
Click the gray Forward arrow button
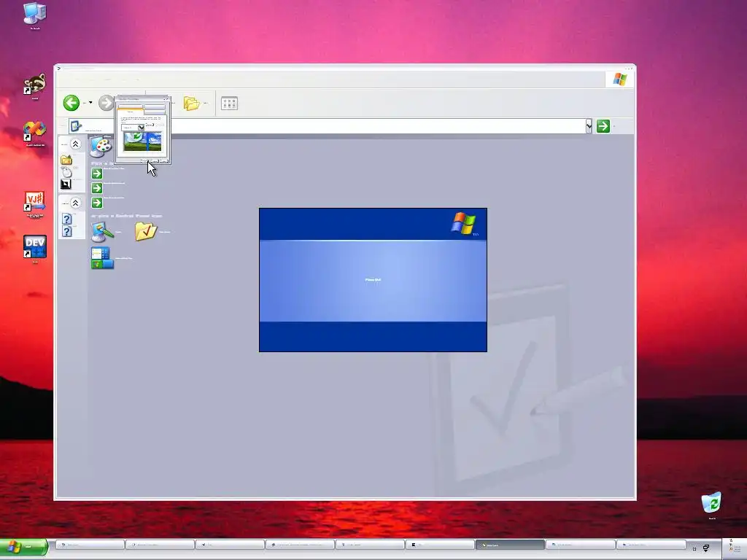[107, 103]
